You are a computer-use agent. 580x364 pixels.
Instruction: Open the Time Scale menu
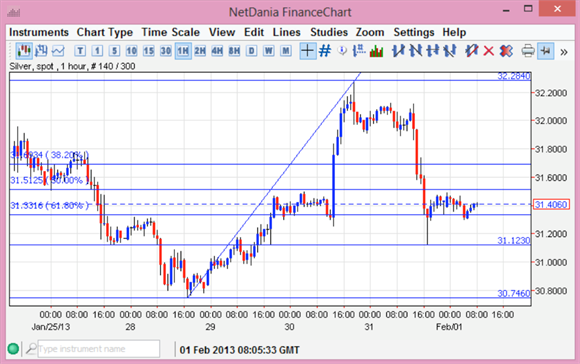point(171,33)
